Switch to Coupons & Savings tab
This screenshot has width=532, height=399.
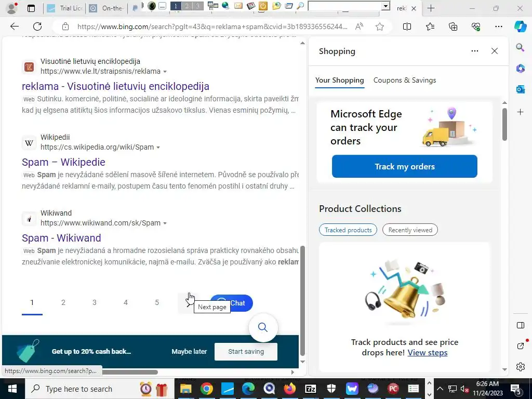(x=404, y=81)
